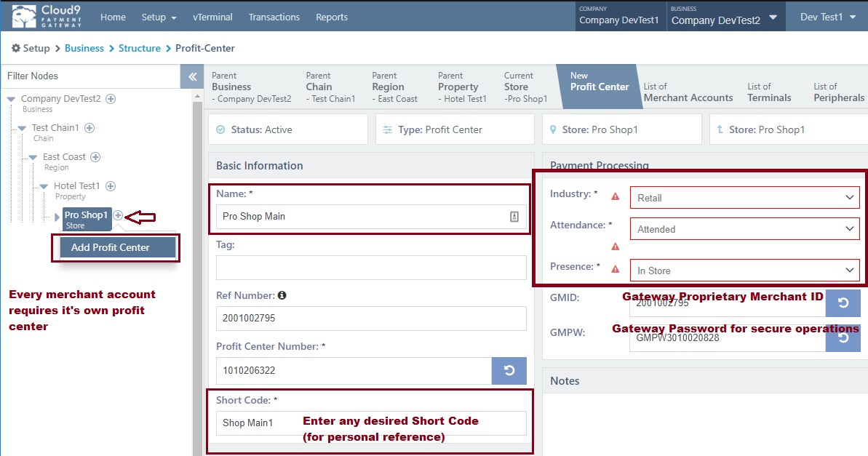Image resolution: width=868 pixels, height=456 pixels.
Task: Click the refresh icon beside Profit Center Number
Action: click(509, 371)
